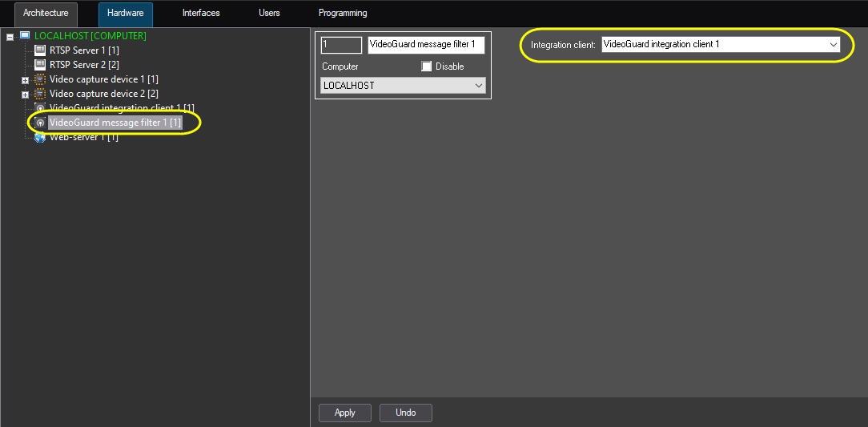Screen dimensions: 868x427
Task: Switch to the Hardware tab
Action: [x=125, y=14]
